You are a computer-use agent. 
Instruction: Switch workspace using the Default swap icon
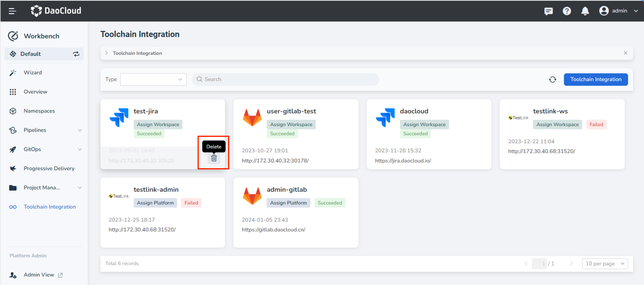coord(76,54)
